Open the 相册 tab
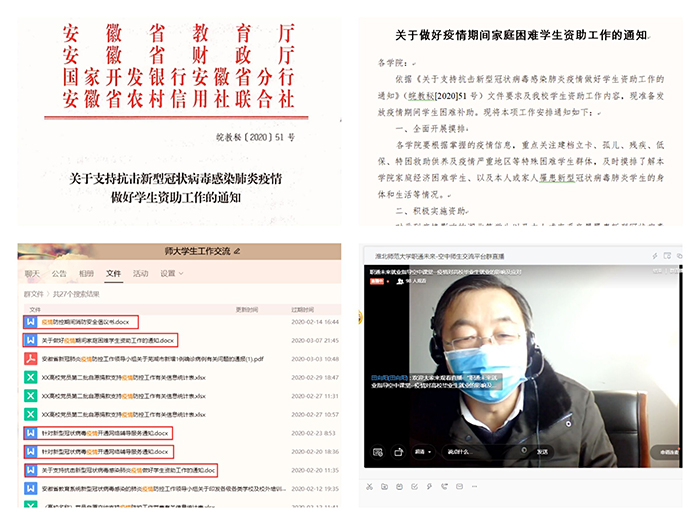This screenshot has height=525, width=700. click(86, 273)
